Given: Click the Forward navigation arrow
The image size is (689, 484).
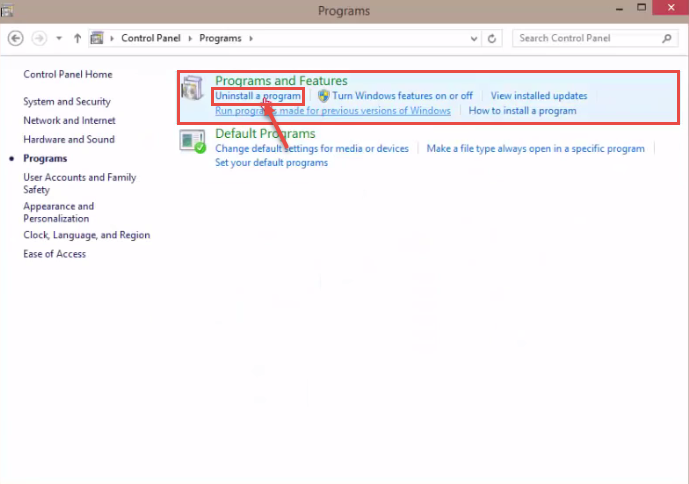Looking at the screenshot, I should coord(39,38).
